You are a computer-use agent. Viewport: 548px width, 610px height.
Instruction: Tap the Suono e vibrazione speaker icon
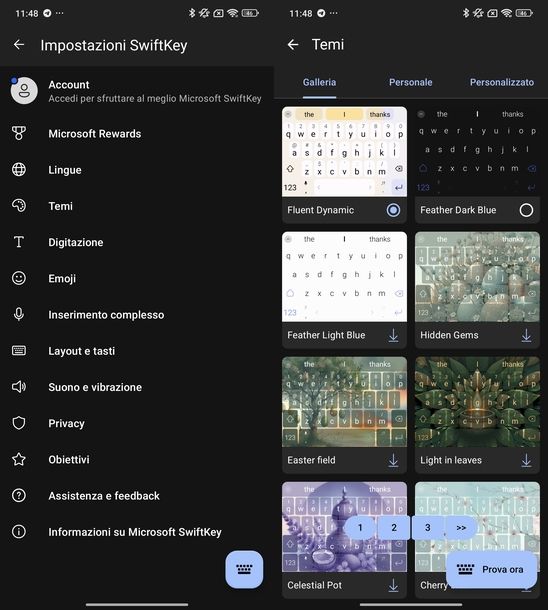[19, 387]
